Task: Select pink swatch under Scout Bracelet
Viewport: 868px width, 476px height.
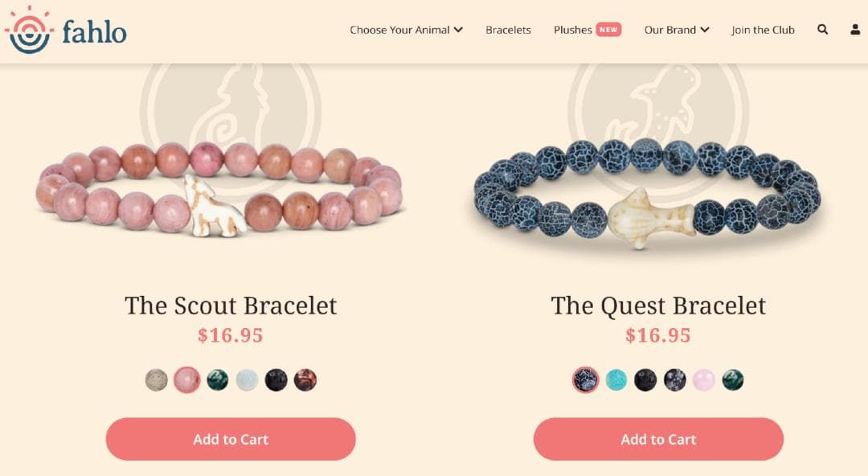Action: [x=186, y=380]
